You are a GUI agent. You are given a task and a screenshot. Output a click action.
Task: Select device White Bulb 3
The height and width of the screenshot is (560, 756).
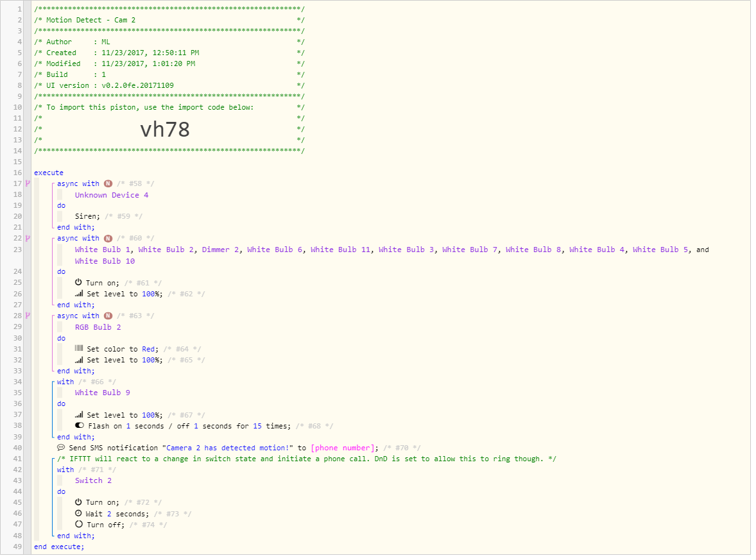point(406,250)
